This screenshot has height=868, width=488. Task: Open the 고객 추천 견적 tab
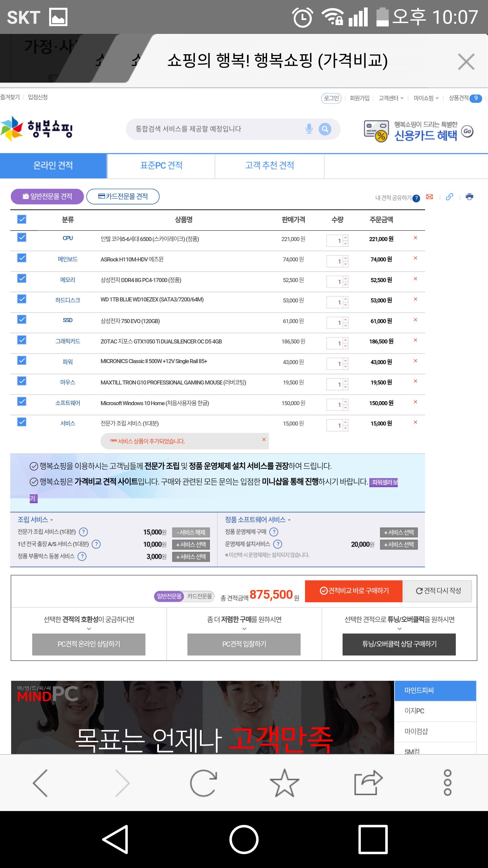(269, 165)
